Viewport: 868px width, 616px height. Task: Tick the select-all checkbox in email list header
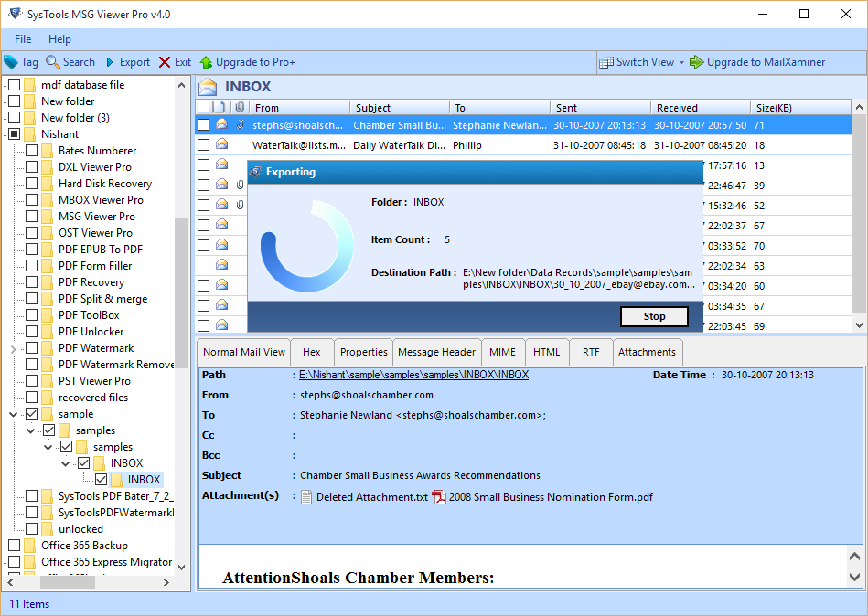(x=203, y=107)
